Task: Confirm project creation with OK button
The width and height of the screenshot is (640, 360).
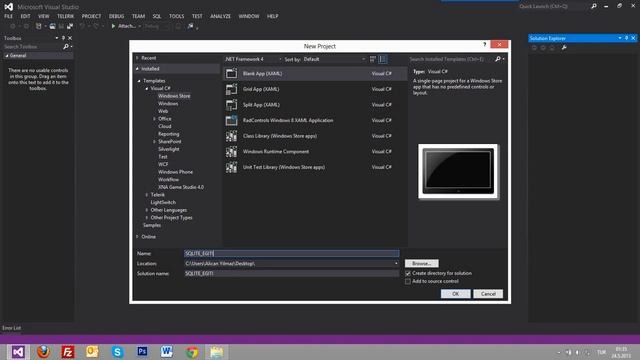Action: pos(456,294)
